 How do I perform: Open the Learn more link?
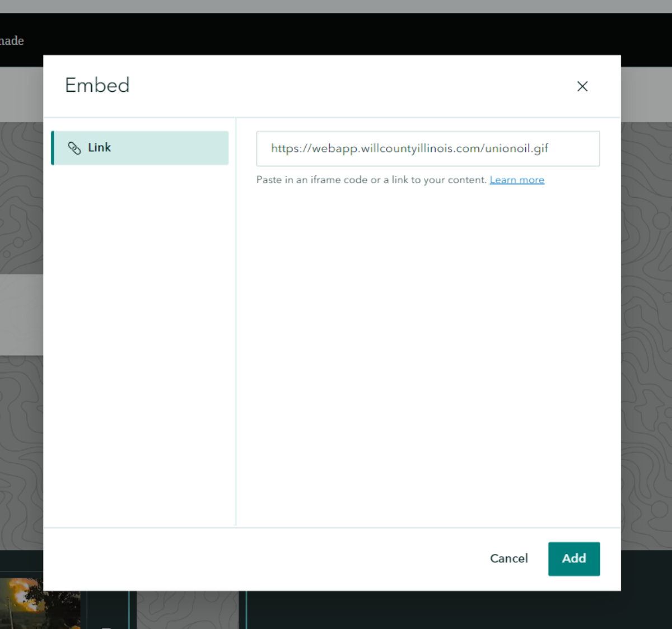tap(517, 180)
